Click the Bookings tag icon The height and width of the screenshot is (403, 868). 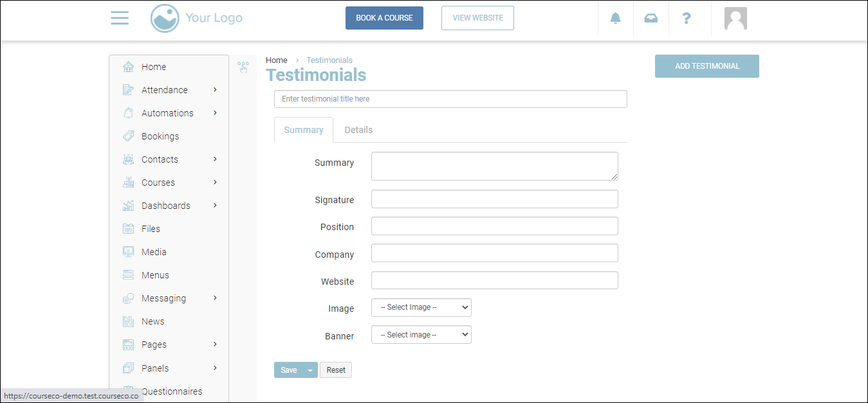(x=129, y=136)
